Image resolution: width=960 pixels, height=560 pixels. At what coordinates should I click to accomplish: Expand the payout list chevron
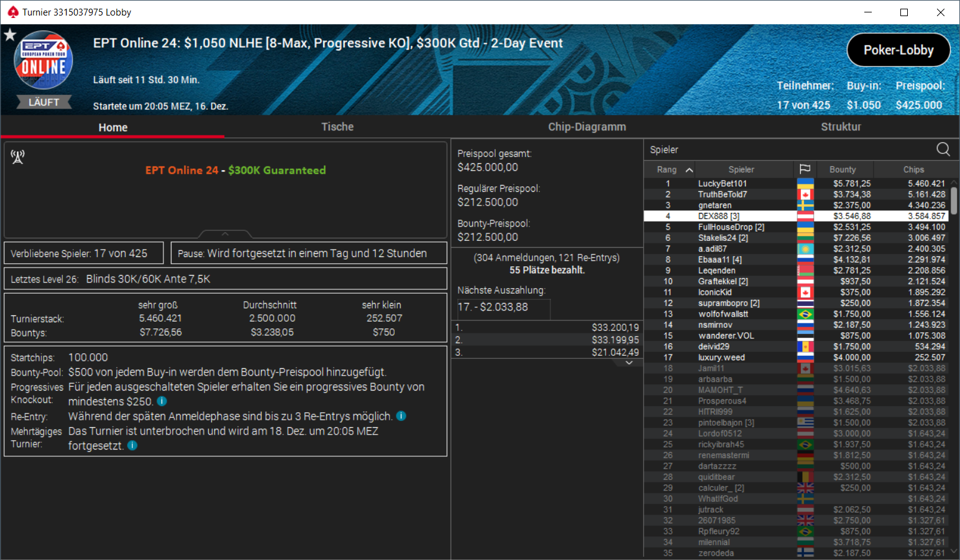[629, 363]
